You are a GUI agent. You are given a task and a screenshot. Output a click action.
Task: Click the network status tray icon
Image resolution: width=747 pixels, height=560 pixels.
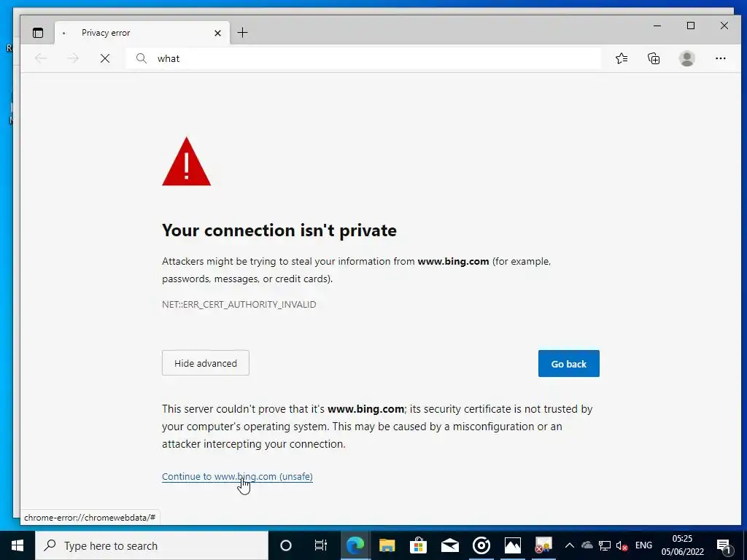point(605,545)
